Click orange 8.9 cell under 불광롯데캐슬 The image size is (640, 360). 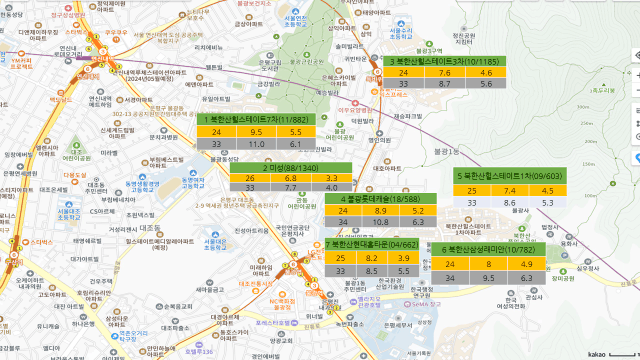tap(380, 211)
